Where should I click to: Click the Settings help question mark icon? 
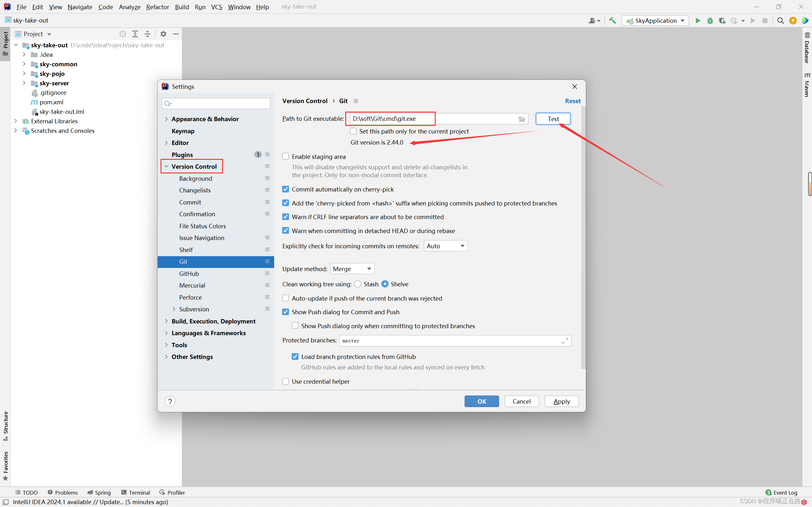pos(170,401)
